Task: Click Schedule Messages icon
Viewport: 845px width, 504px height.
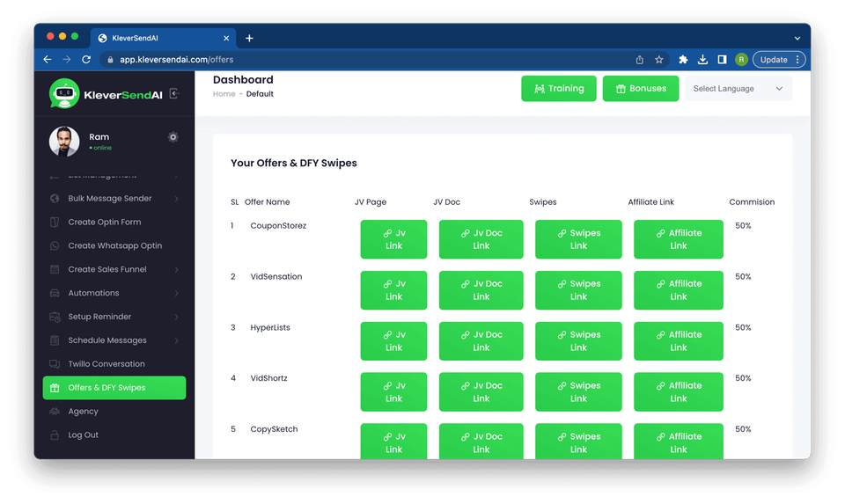Action: [x=55, y=341]
